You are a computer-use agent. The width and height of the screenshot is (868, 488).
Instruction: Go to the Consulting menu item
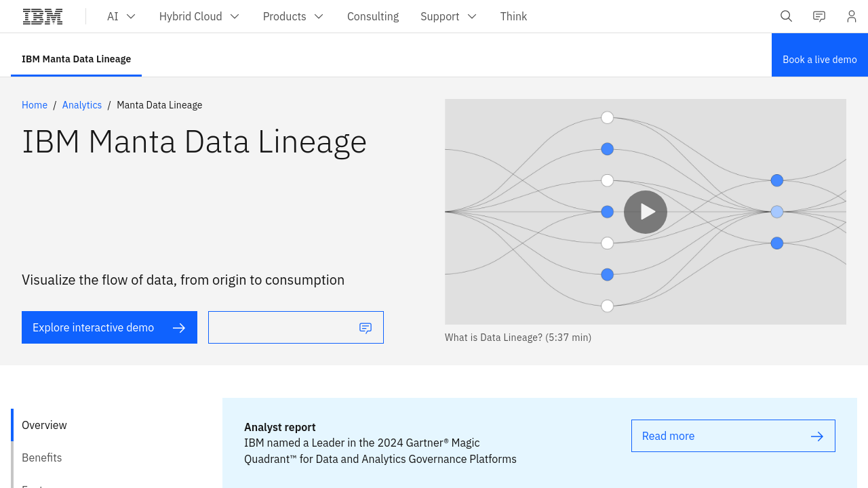click(x=373, y=16)
